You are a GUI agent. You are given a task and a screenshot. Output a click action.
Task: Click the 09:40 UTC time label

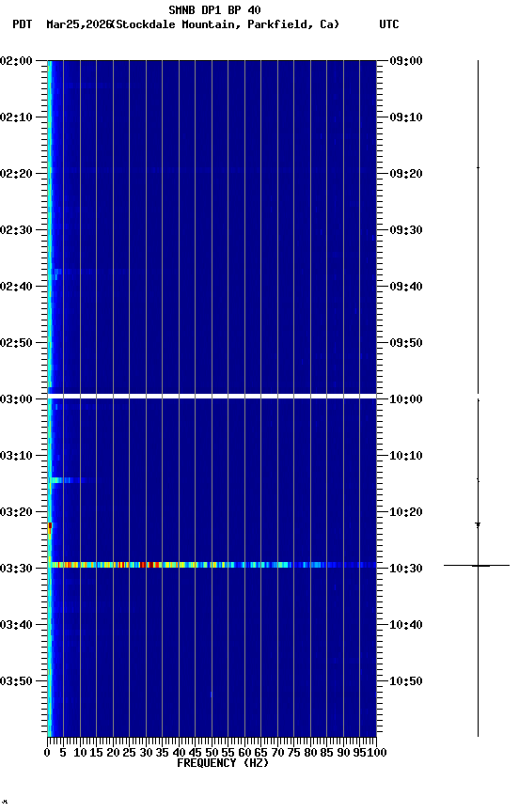coord(406,287)
